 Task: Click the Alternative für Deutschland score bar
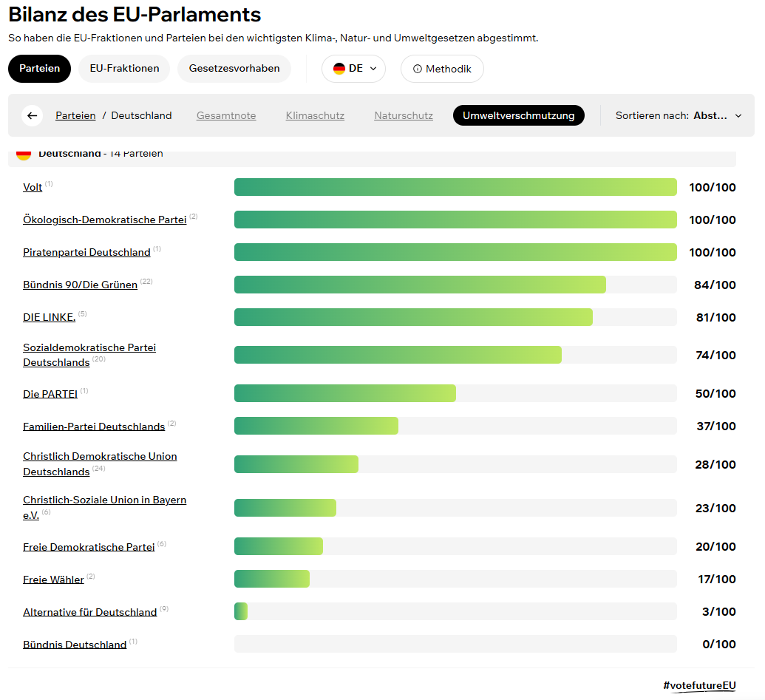455,611
